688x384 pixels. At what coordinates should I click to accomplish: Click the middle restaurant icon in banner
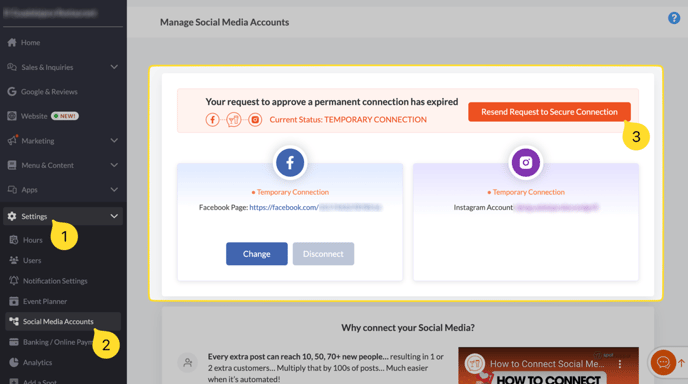[234, 119]
